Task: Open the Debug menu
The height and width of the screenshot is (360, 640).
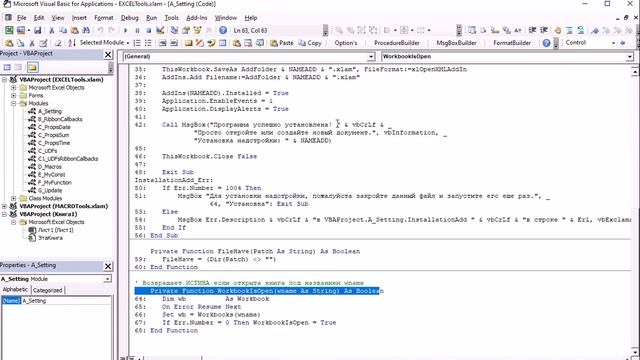Action: 129,18
